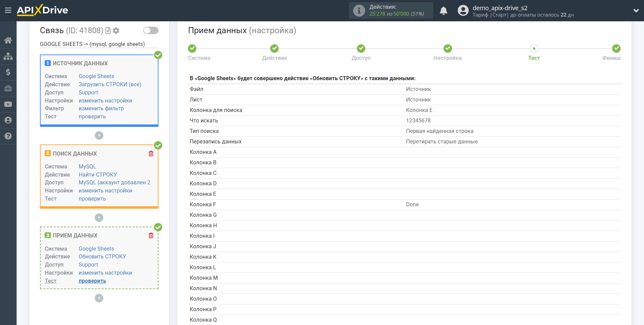Open the briefcase sidebar icon

[8, 88]
